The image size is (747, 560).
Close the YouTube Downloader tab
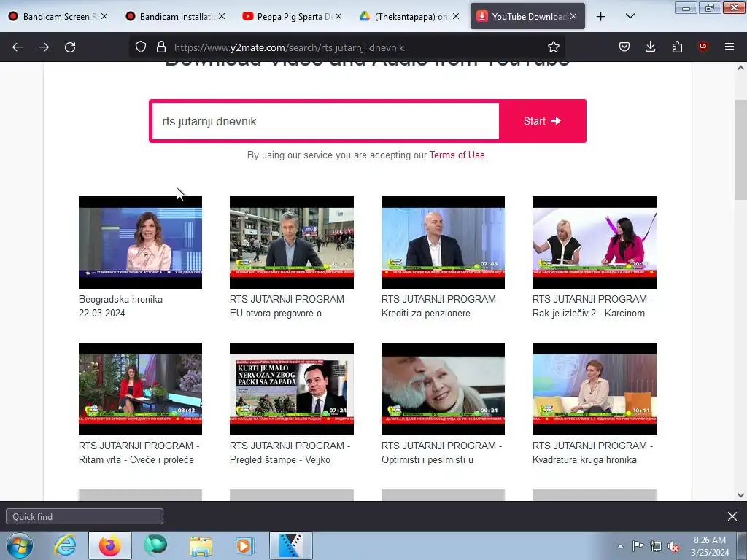(x=573, y=17)
